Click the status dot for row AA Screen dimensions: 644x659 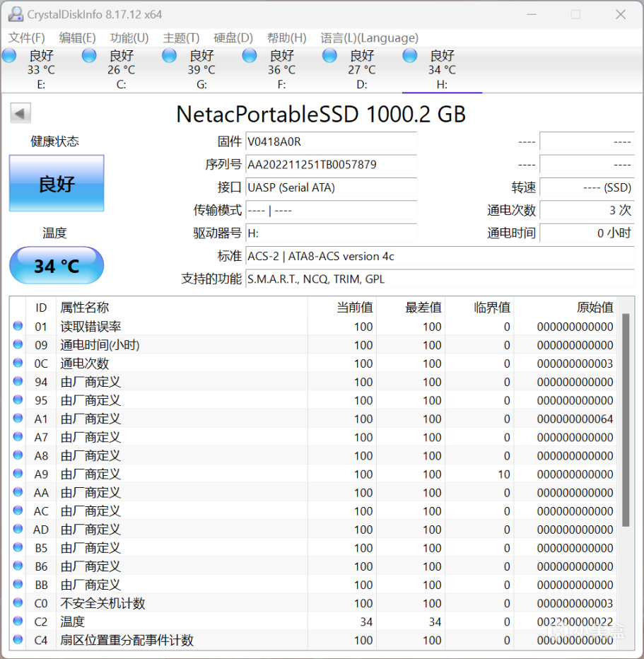coord(18,491)
